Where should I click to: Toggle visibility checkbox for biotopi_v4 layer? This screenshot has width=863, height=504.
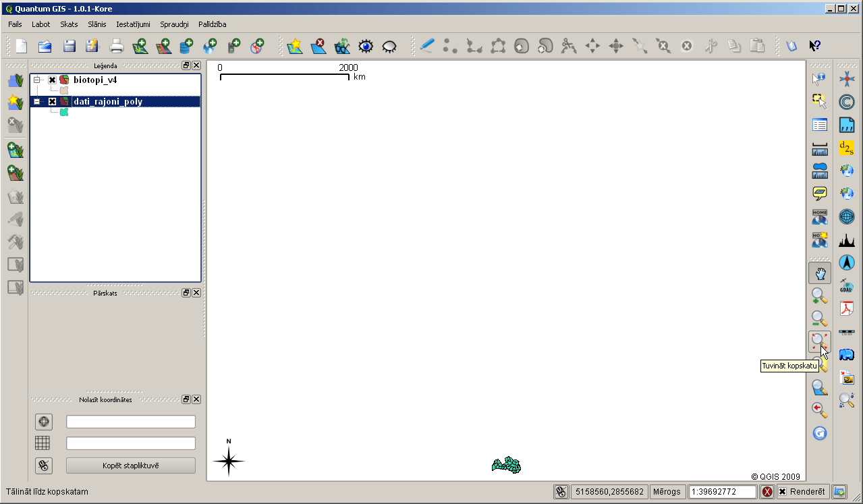(52, 80)
